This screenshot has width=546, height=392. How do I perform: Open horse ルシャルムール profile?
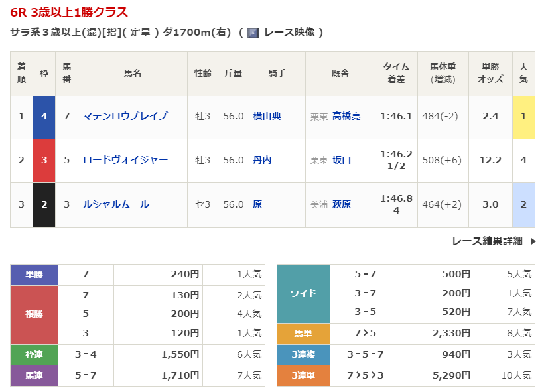click(x=115, y=204)
